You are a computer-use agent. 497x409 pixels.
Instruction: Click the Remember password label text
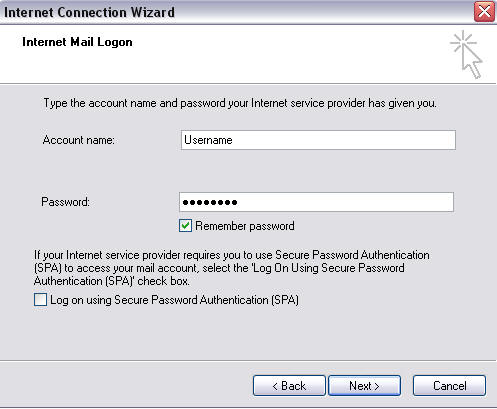tap(245, 226)
